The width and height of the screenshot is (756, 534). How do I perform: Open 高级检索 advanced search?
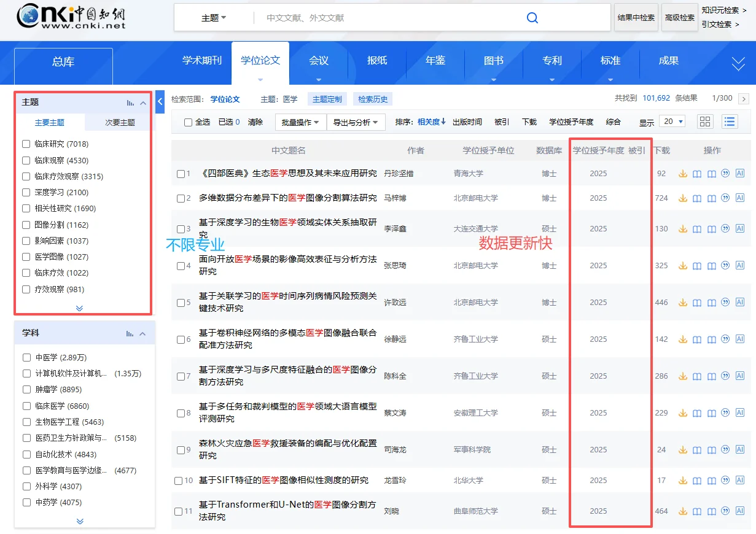tap(679, 18)
